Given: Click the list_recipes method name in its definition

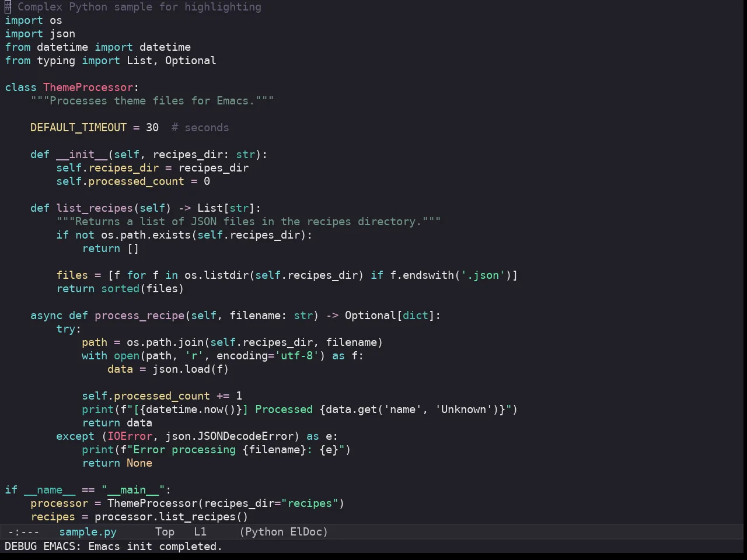Looking at the screenshot, I should [95, 208].
